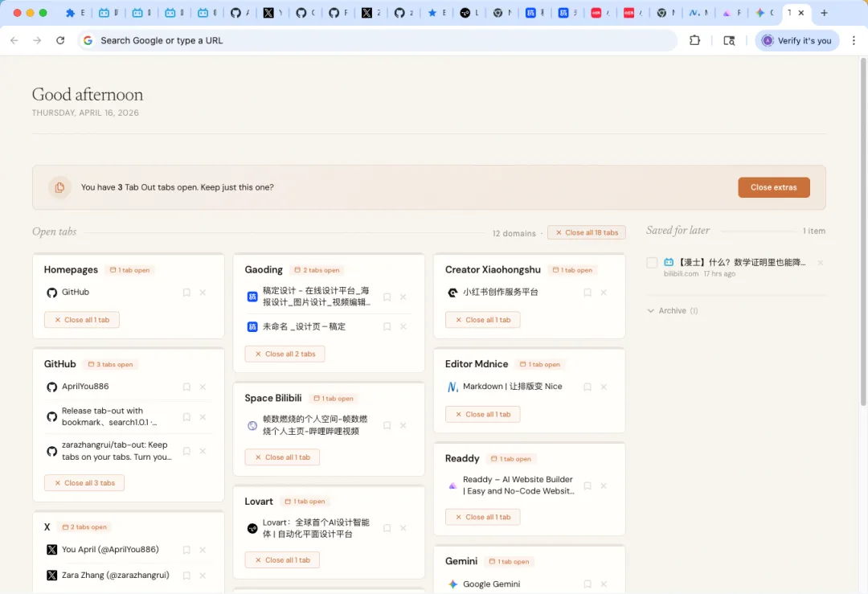Close the Zara Zhang X tab
Viewport: 868px width, 594px height.
[x=203, y=576]
